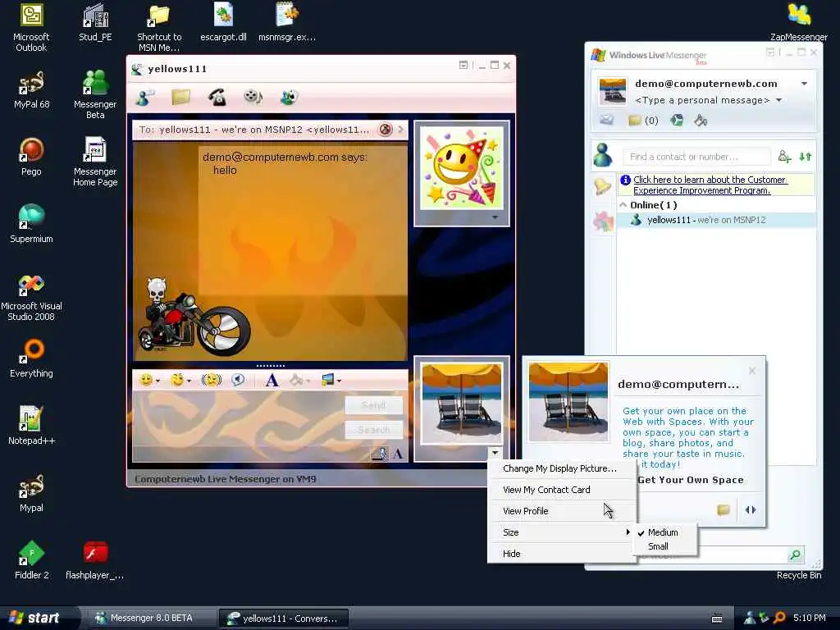The image size is (840, 630).
Task: Switch to yellows111 Conversation taskbar button
Action: [x=285, y=619]
